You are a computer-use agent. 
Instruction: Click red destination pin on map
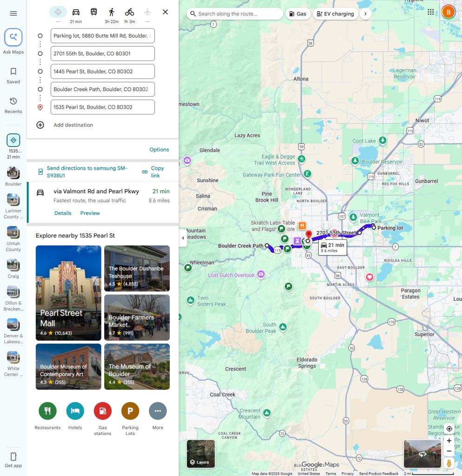point(308,234)
